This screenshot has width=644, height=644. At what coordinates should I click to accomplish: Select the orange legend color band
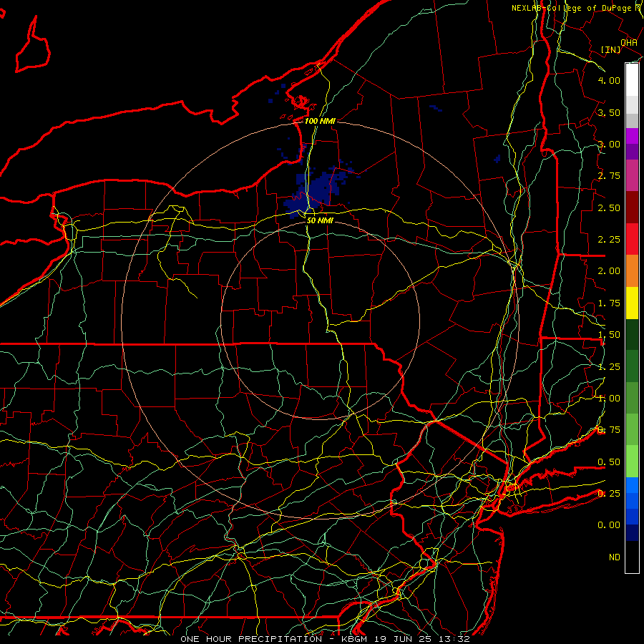click(x=632, y=271)
